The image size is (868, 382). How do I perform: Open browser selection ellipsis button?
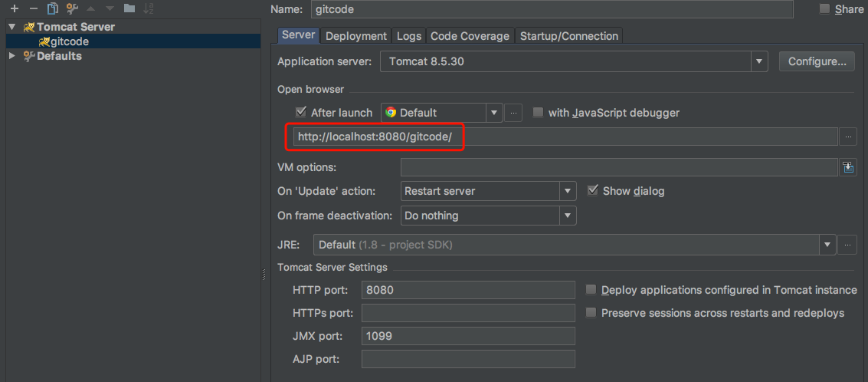pos(514,113)
